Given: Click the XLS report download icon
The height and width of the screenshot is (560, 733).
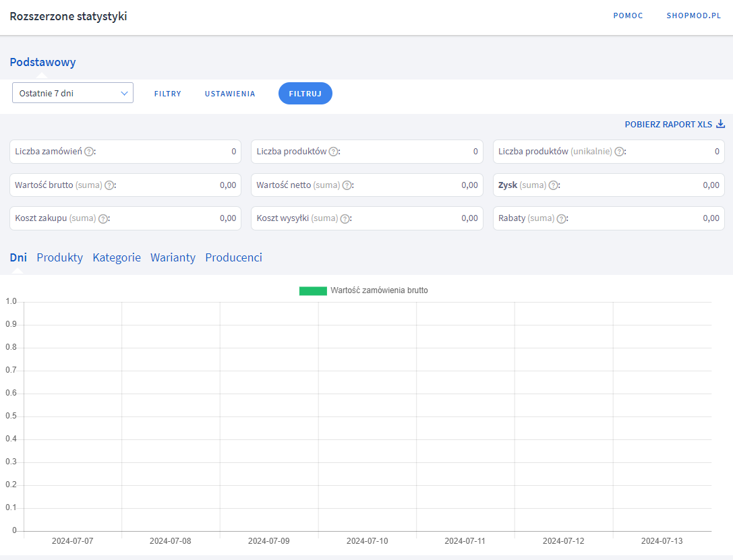Looking at the screenshot, I should pyautogui.click(x=720, y=124).
